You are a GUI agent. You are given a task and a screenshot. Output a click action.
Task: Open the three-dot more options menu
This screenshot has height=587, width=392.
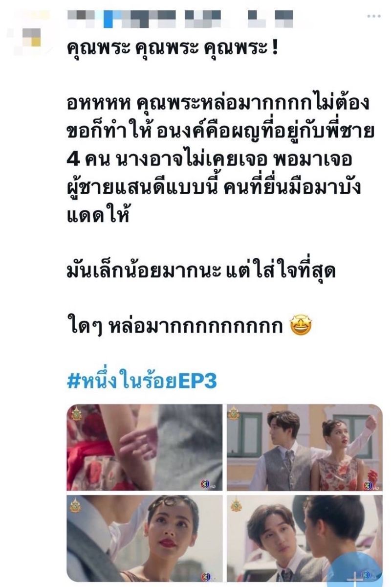373,17
